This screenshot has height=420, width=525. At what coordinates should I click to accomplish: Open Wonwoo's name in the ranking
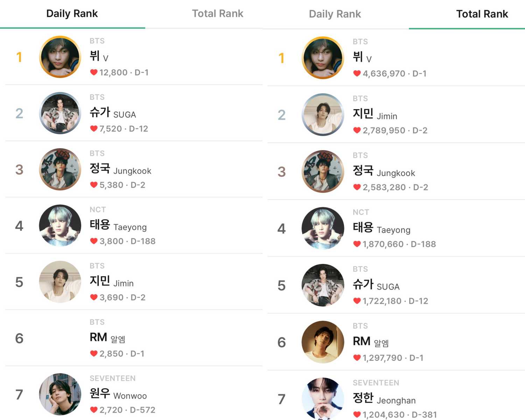118,394
